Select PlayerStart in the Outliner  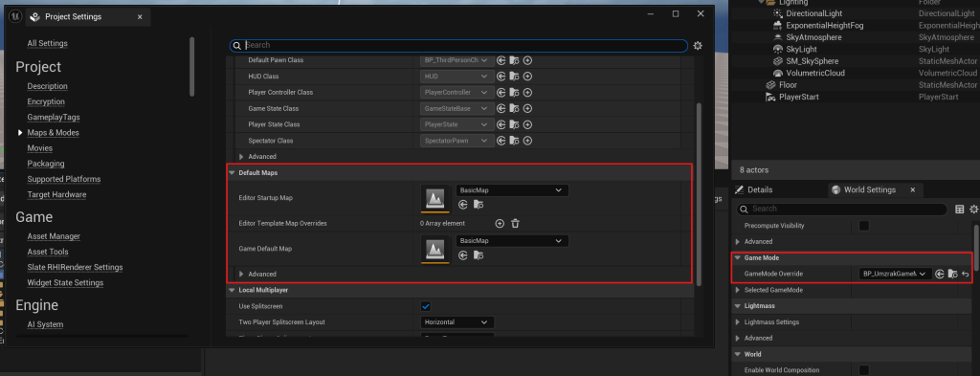click(798, 97)
